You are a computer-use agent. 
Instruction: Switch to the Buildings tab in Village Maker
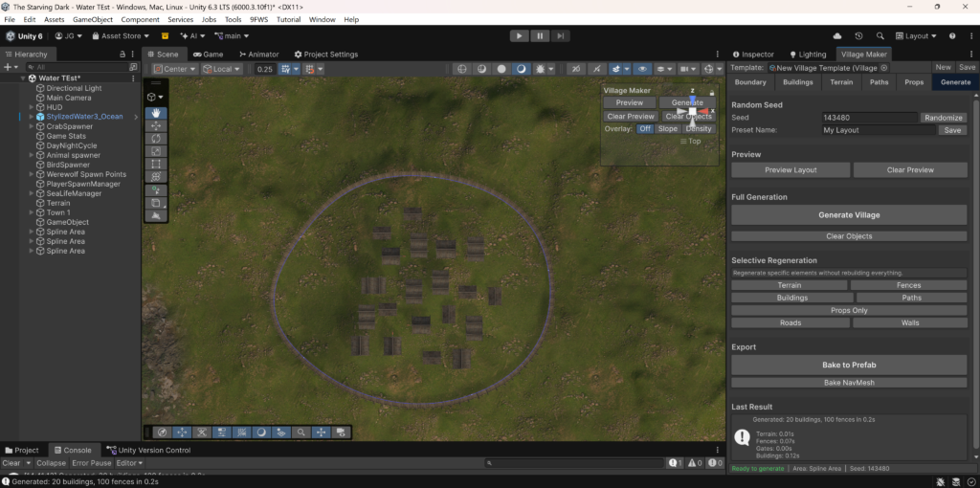pos(797,82)
